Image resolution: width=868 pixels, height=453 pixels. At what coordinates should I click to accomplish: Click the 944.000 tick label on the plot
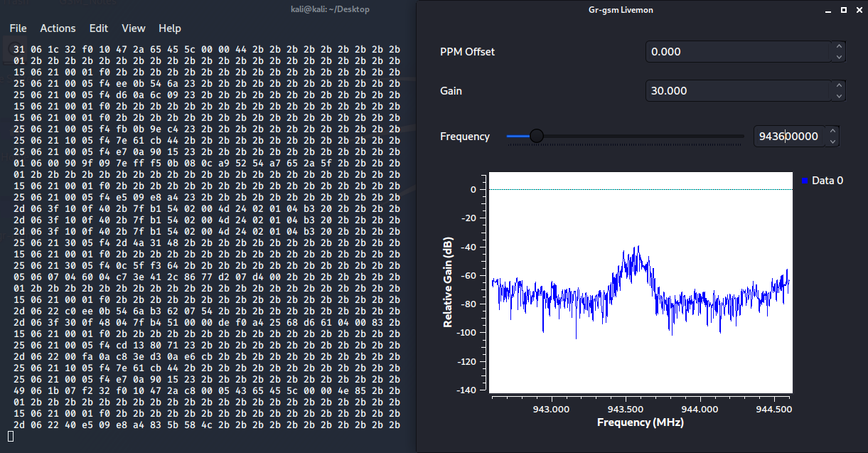coord(700,409)
